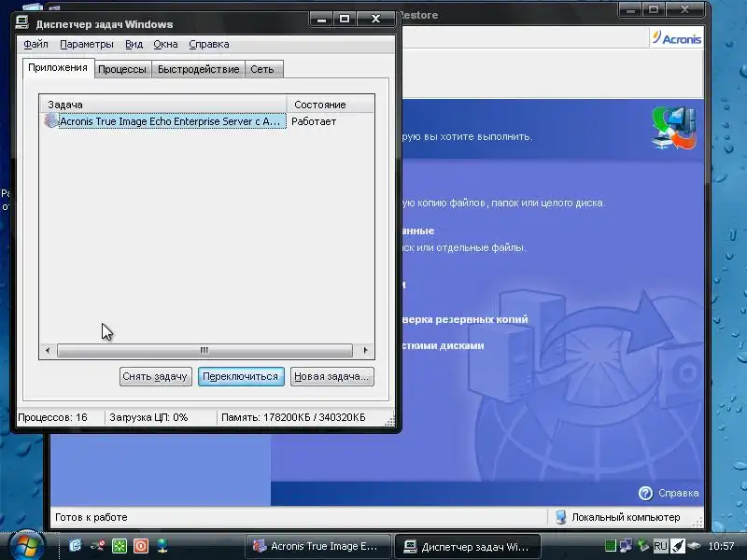The width and height of the screenshot is (747, 560).
Task: Maximize the Task Manager window
Action: pyautogui.click(x=345, y=19)
